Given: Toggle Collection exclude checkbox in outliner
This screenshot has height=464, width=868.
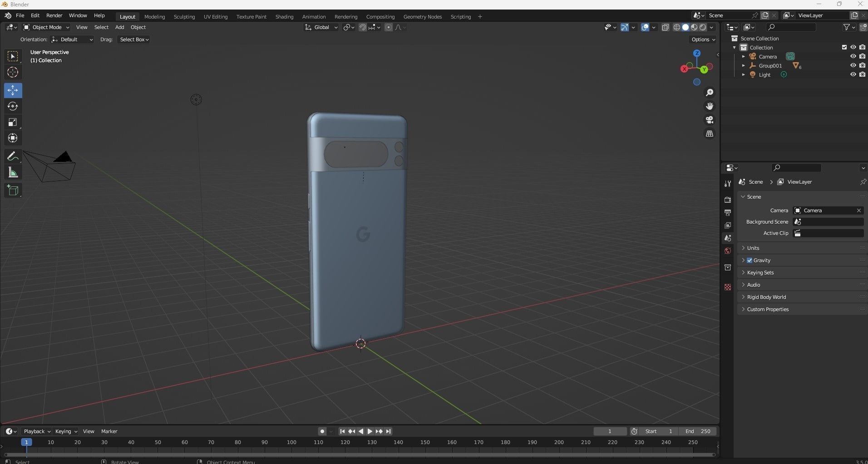Looking at the screenshot, I should [844, 47].
